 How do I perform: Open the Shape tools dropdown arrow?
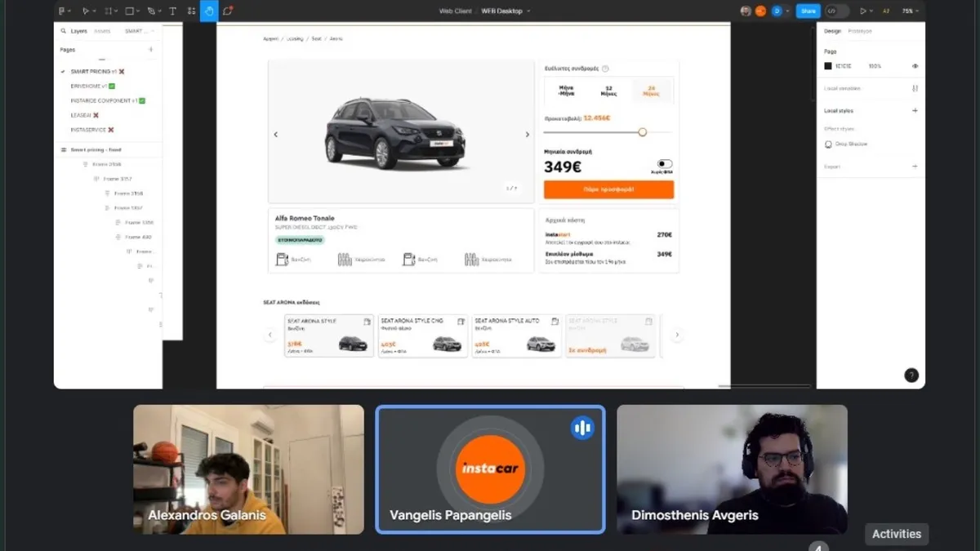coord(138,11)
